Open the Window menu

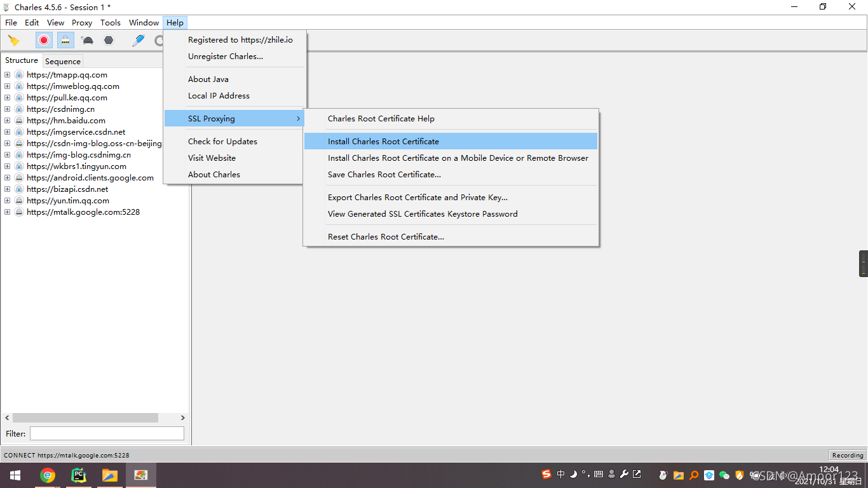coord(144,22)
